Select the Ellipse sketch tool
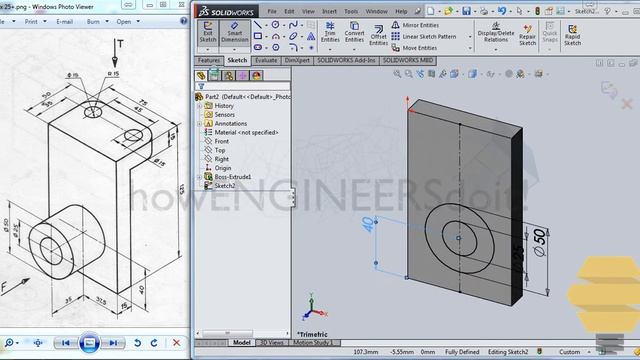 click(x=293, y=36)
